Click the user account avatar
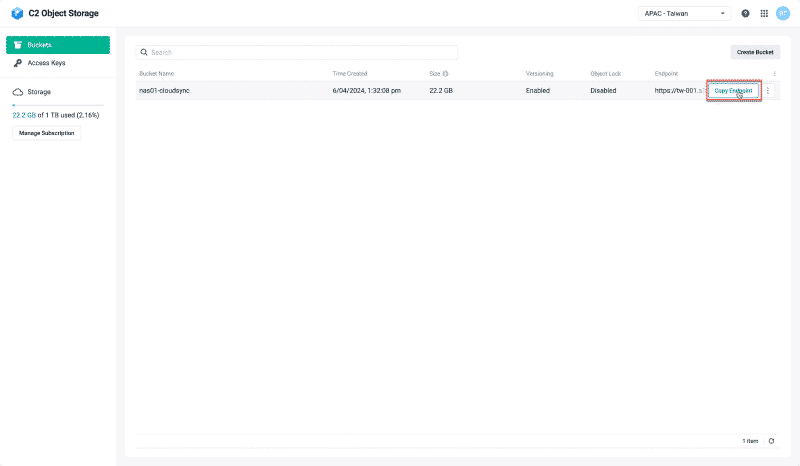Image resolution: width=800 pixels, height=466 pixels. click(x=783, y=14)
